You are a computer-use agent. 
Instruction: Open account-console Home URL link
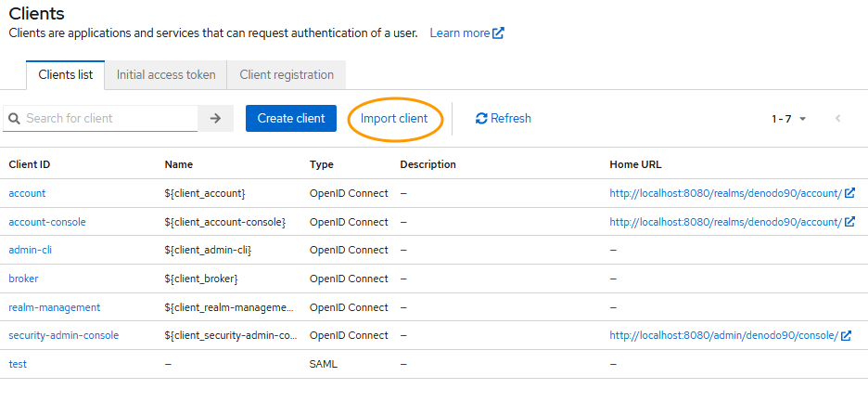tap(726, 222)
